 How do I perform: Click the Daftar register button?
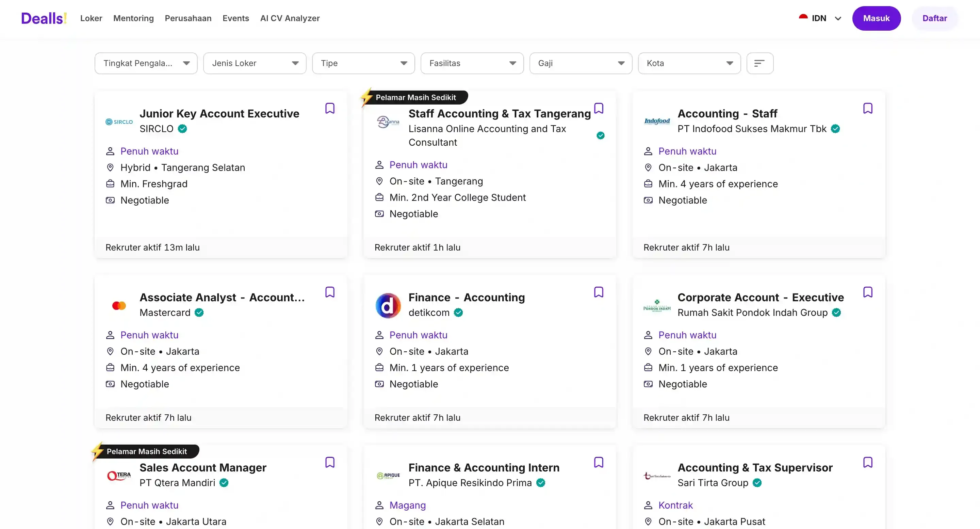935,18
